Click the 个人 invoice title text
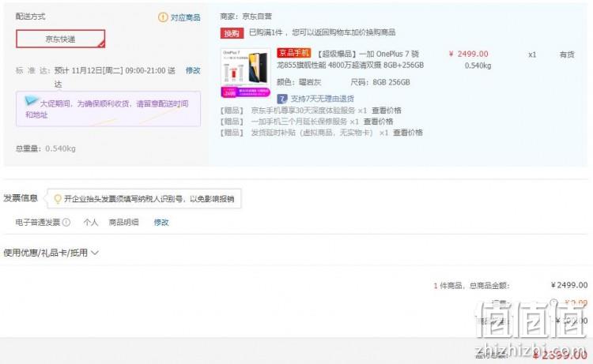The image size is (593, 364). [x=91, y=222]
